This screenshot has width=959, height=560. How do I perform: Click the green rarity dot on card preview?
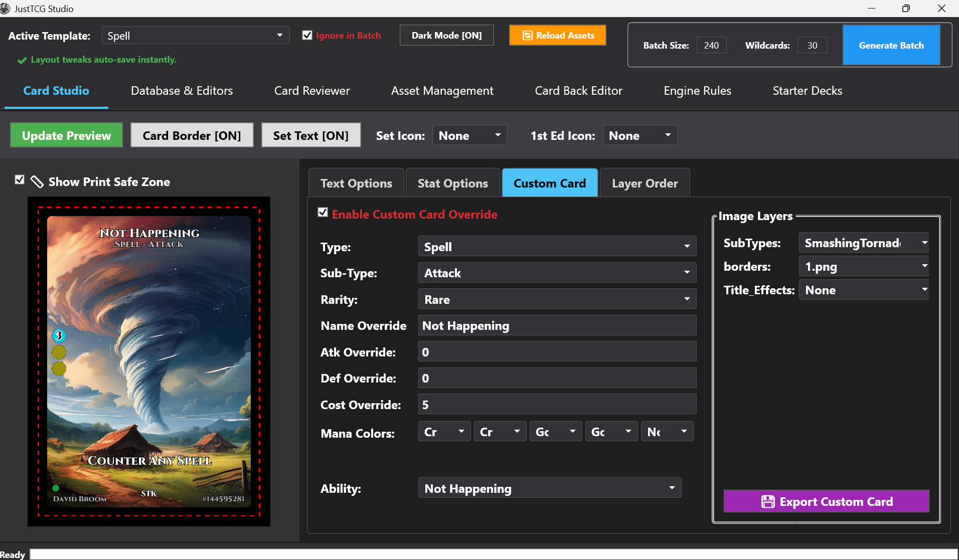pos(56,488)
